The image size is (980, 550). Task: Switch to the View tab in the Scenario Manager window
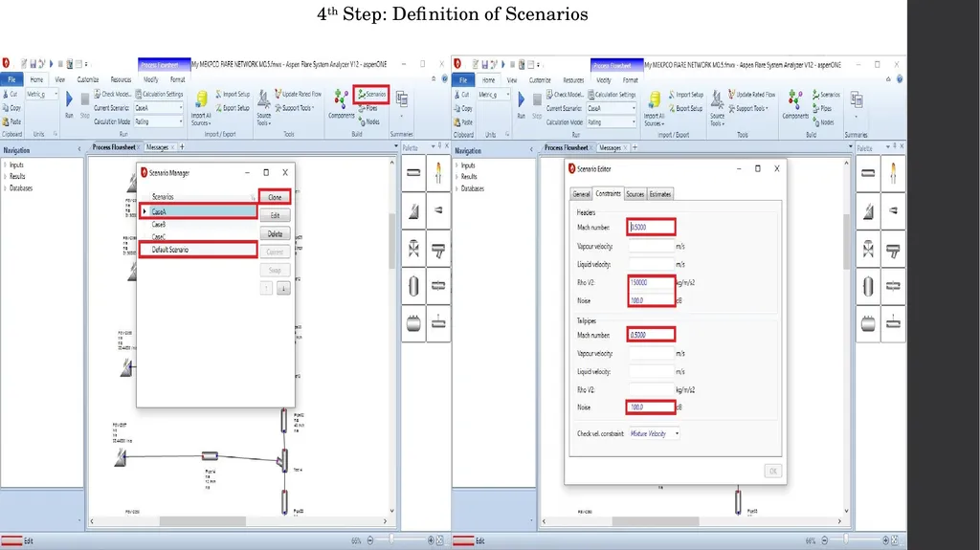point(59,80)
